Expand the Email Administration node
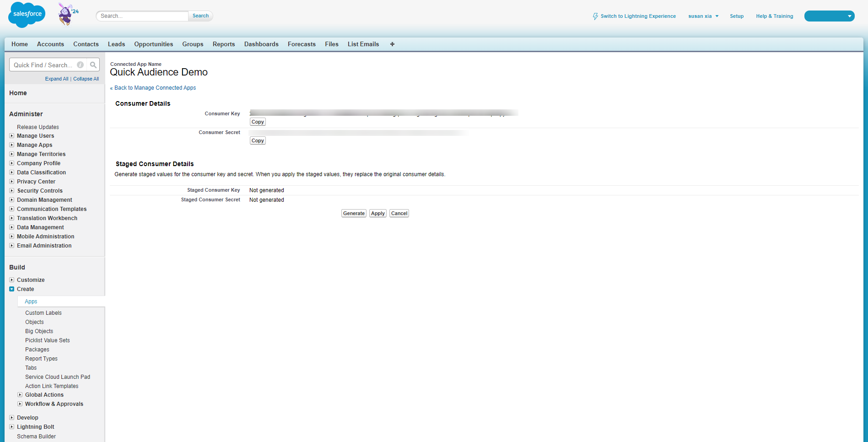Image resolution: width=868 pixels, height=442 pixels. [12, 246]
